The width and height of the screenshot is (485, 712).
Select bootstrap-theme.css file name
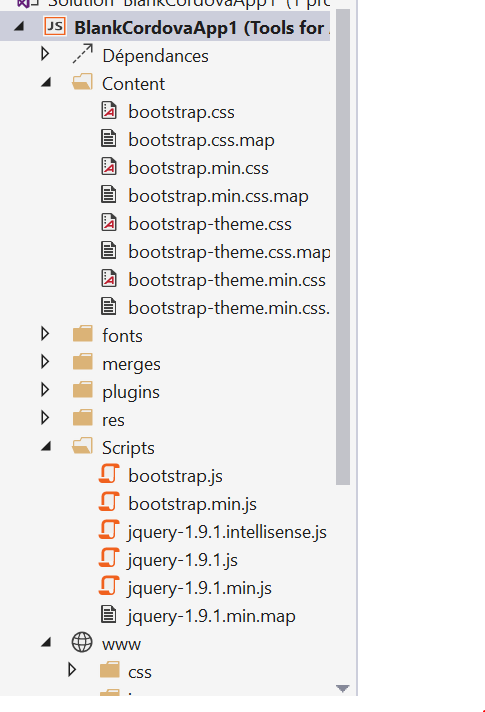[210, 224]
